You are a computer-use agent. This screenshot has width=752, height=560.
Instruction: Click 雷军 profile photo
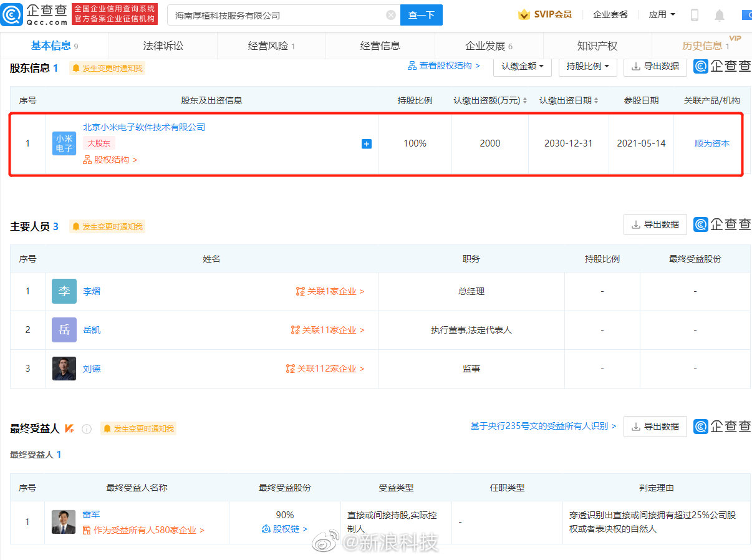point(64,522)
